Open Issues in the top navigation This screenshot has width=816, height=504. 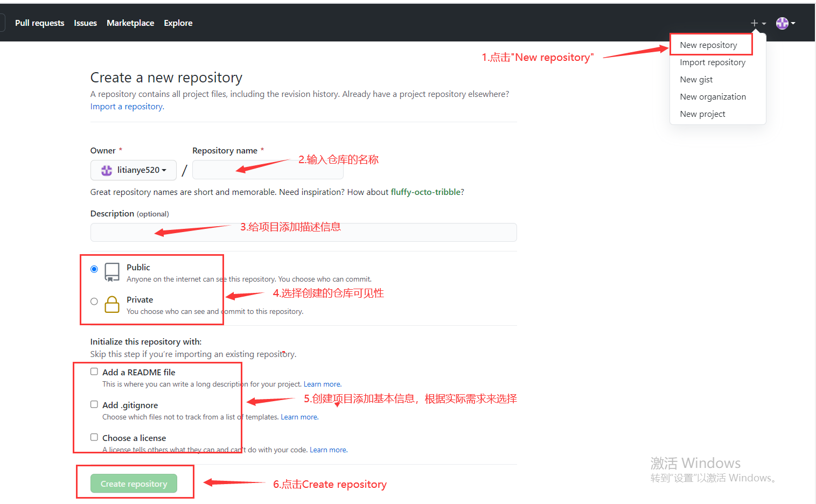click(85, 23)
